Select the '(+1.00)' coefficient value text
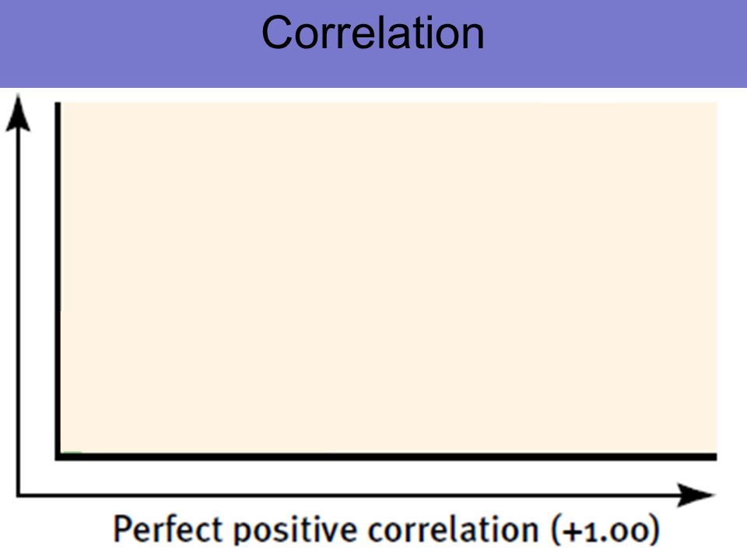The image size is (747, 560). coord(605,529)
